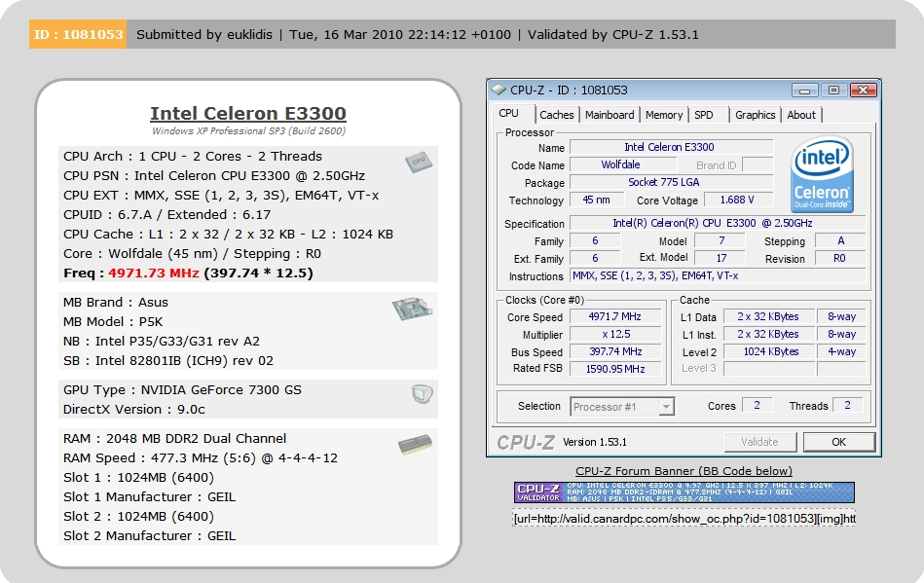Click the Level 2 cache value 1024 KBytes
The width and height of the screenshot is (924, 583).
click(x=769, y=351)
